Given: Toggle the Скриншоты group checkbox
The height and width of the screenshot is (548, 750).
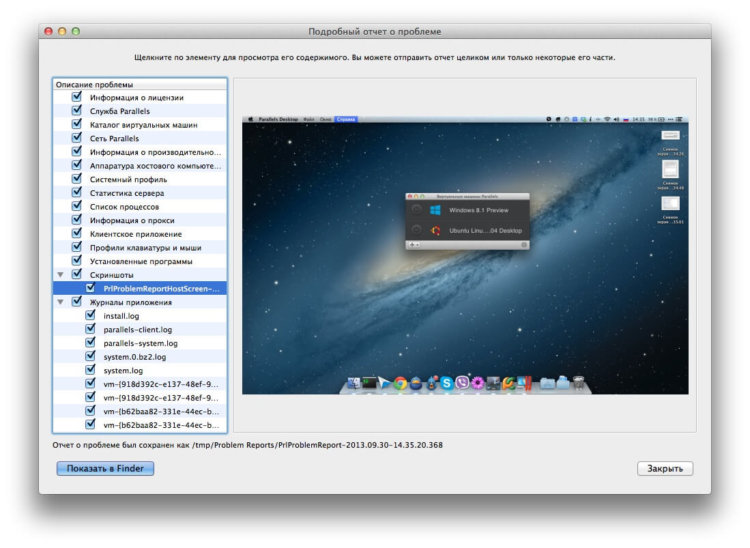Looking at the screenshot, I should click(77, 274).
